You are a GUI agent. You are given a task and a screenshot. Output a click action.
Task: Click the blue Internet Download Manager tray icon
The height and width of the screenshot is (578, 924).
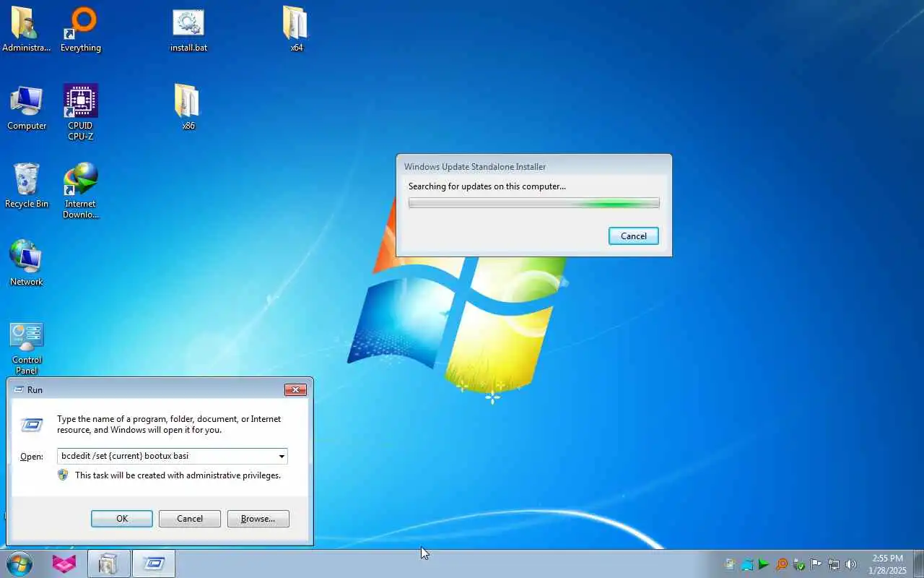pyautogui.click(x=747, y=564)
